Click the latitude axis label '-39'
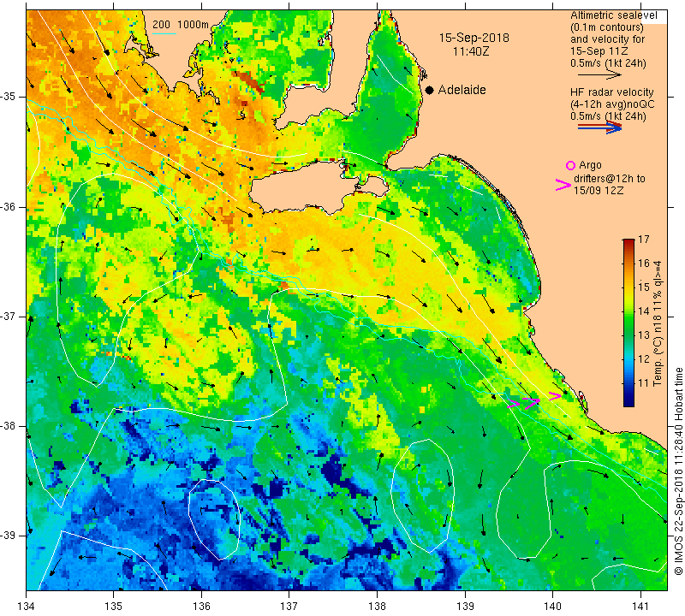 point(9,536)
